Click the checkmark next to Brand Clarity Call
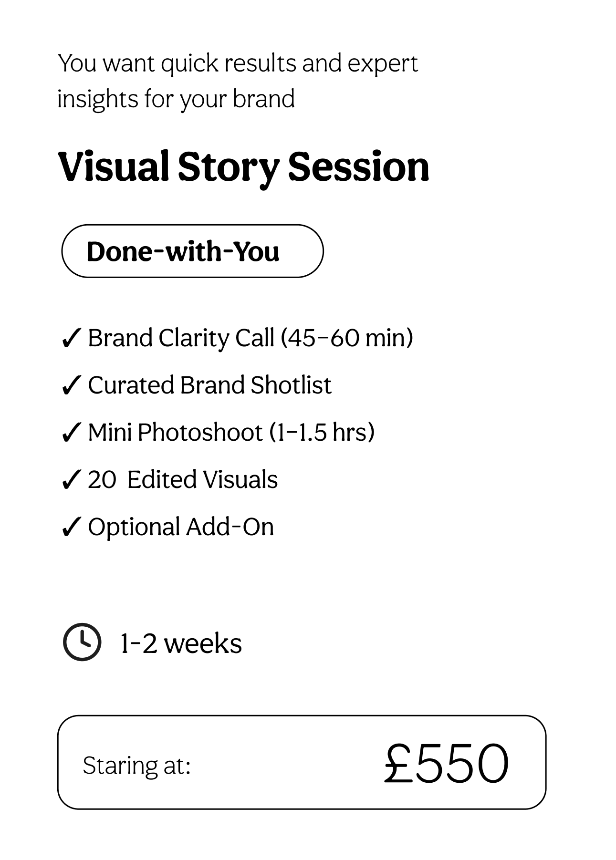 71,339
